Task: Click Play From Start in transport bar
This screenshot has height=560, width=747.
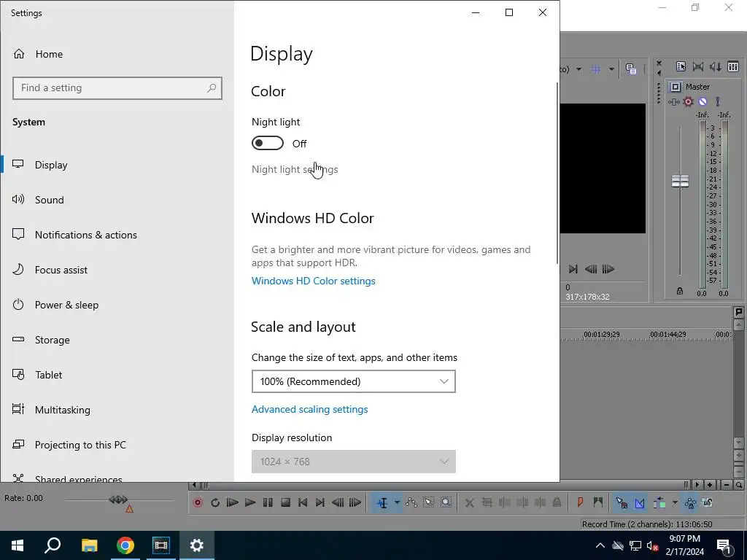Action: (233, 502)
